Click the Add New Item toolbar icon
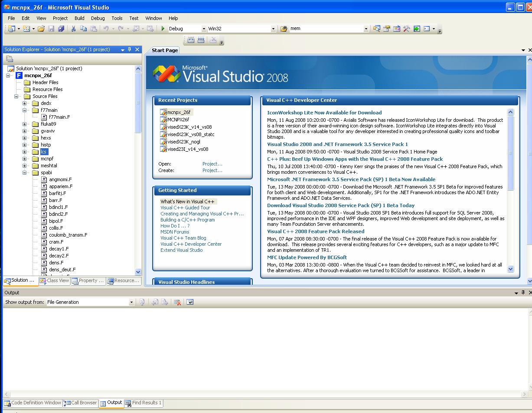The height and width of the screenshot is (413, 532). [26, 29]
